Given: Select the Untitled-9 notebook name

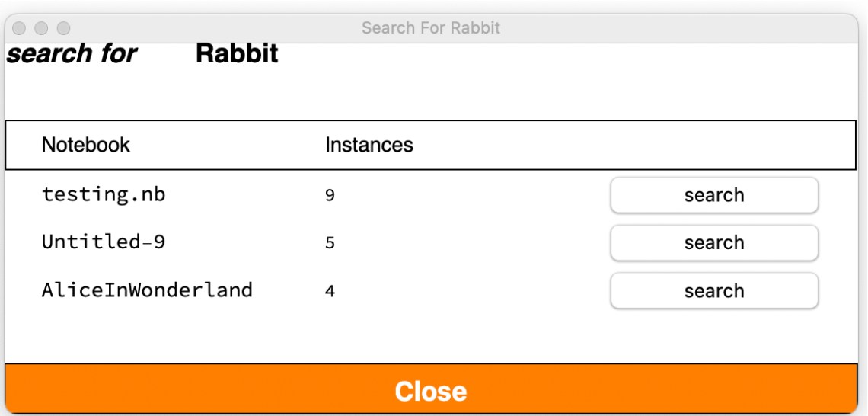Looking at the screenshot, I should point(103,242).
